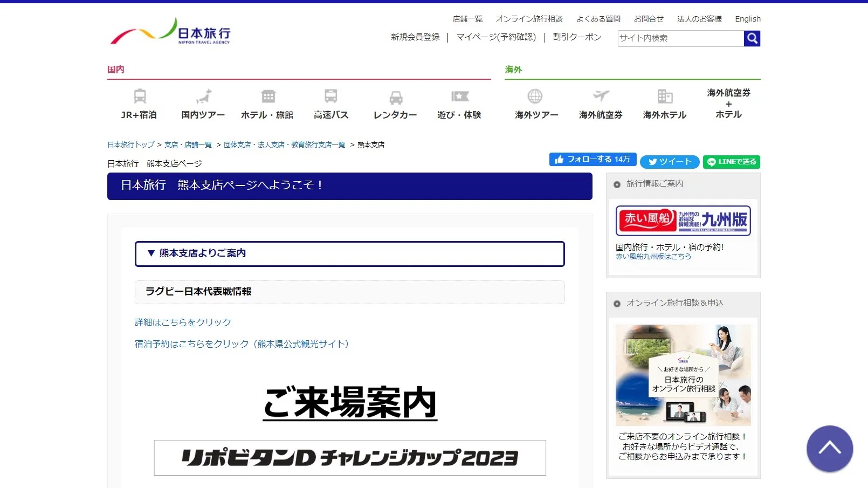Open 海外航空券+ホテル menu item
The height and width of the screenshot is (488, 868).
(728, 104)
